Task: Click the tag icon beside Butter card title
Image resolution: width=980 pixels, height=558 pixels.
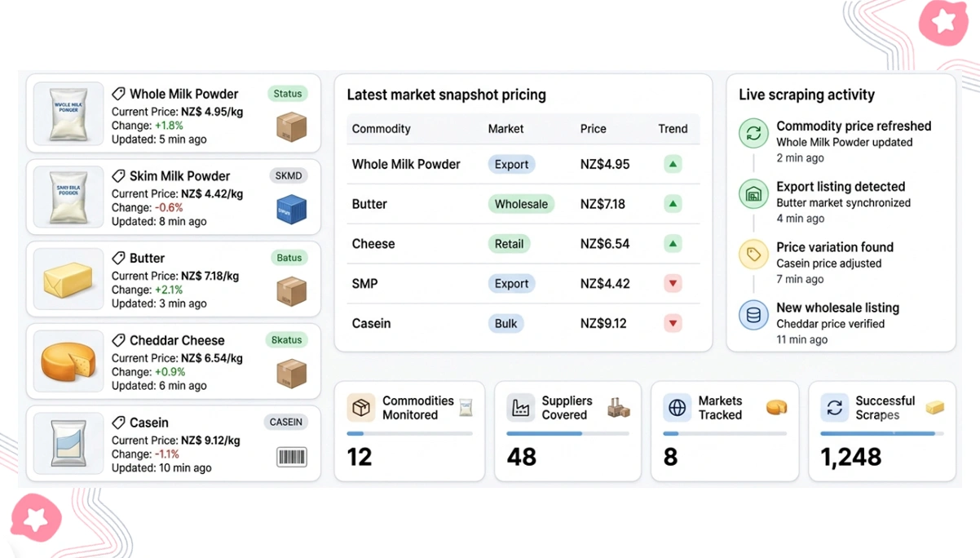Action: (x=118, y=258)
